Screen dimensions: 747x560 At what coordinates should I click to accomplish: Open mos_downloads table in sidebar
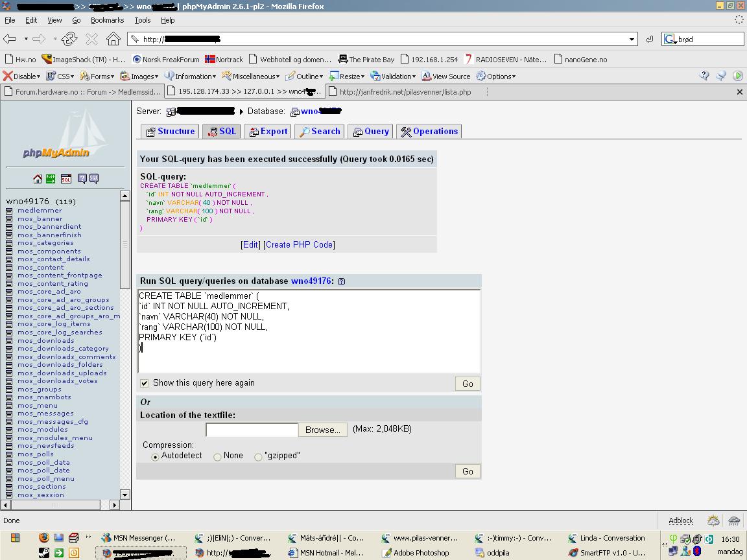[x=46, y=340]
